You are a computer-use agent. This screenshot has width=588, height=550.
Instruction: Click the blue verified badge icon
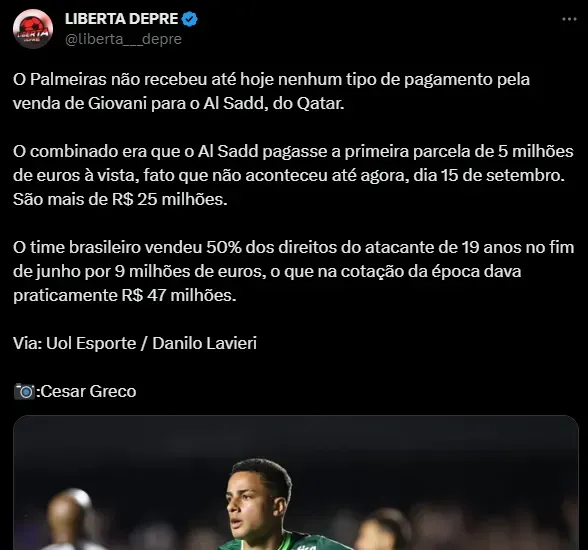point(190,19)
